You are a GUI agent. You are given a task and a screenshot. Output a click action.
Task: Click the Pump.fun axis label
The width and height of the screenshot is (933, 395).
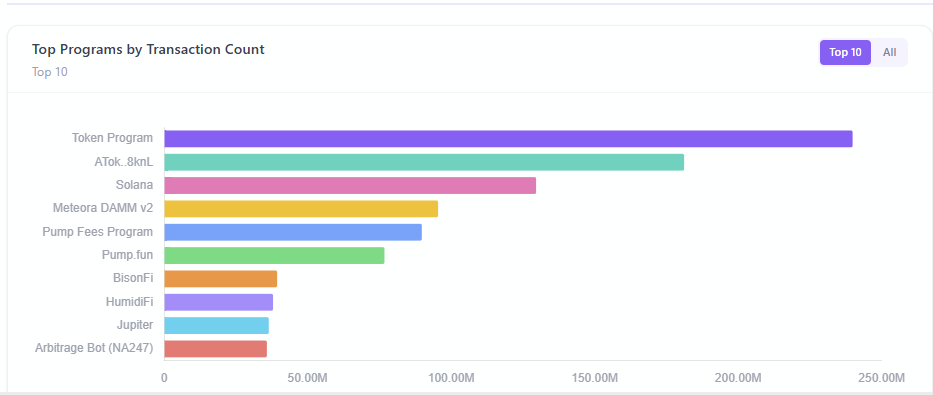(x=127, y=255)
